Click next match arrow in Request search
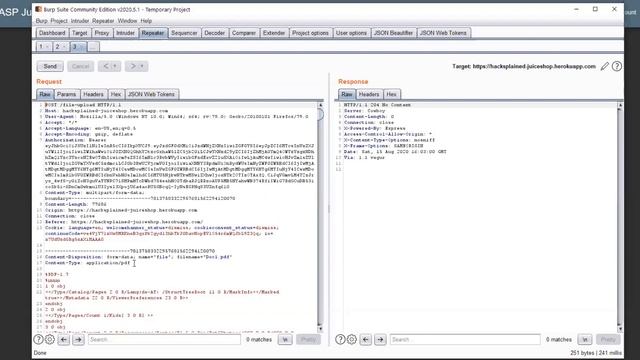640x360 pixels. (x=78, y=339)
